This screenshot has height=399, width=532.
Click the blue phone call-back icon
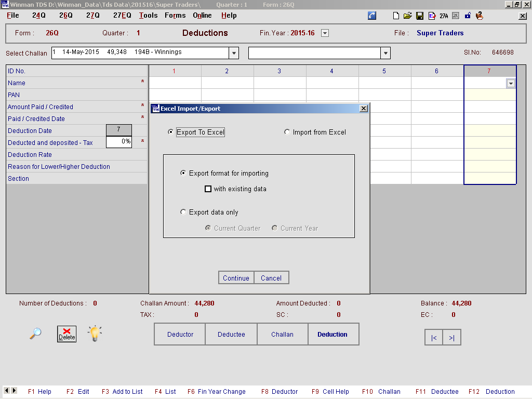click(372, 16)
